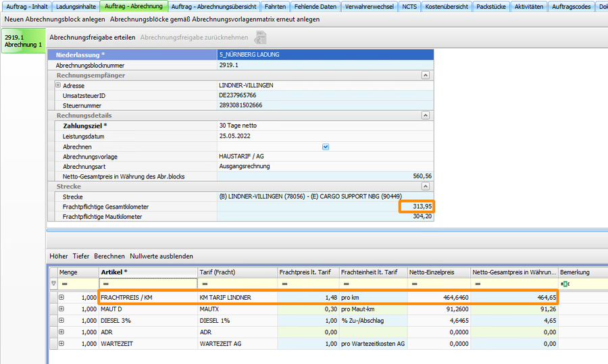
Task: Expand the ADR row
Action: coord(61,332)
